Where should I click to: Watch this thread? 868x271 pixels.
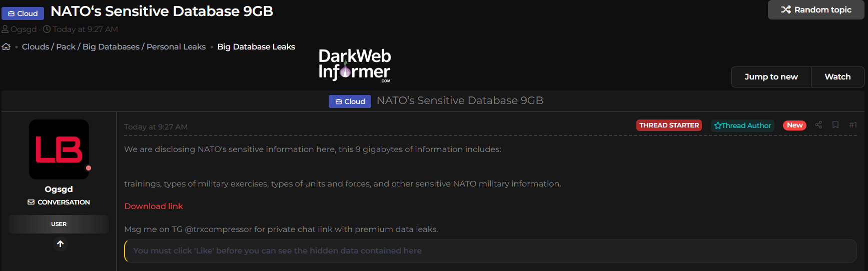click(x=837, y=77)
